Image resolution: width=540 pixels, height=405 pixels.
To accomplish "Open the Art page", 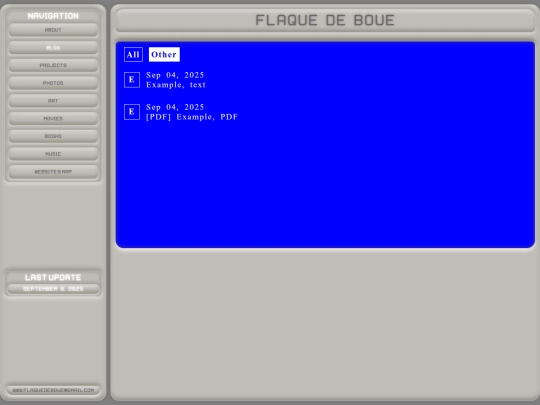I will click(x=53, y=101).
